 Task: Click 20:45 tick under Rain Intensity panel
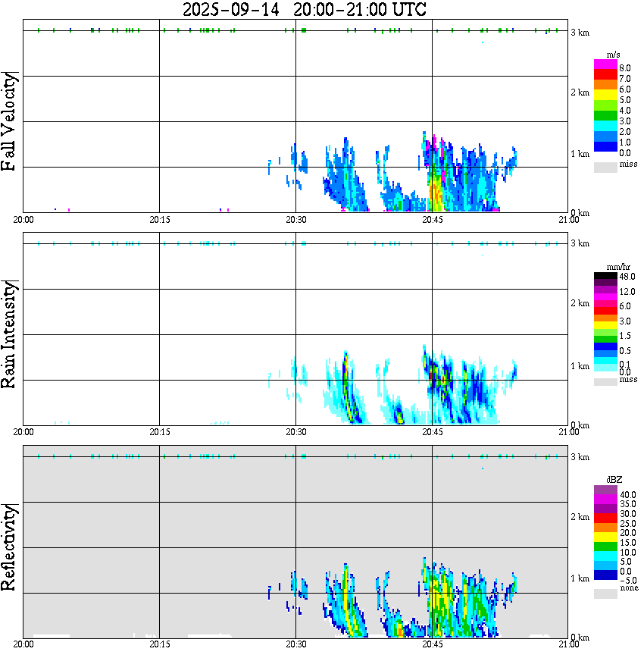(432, 432)
